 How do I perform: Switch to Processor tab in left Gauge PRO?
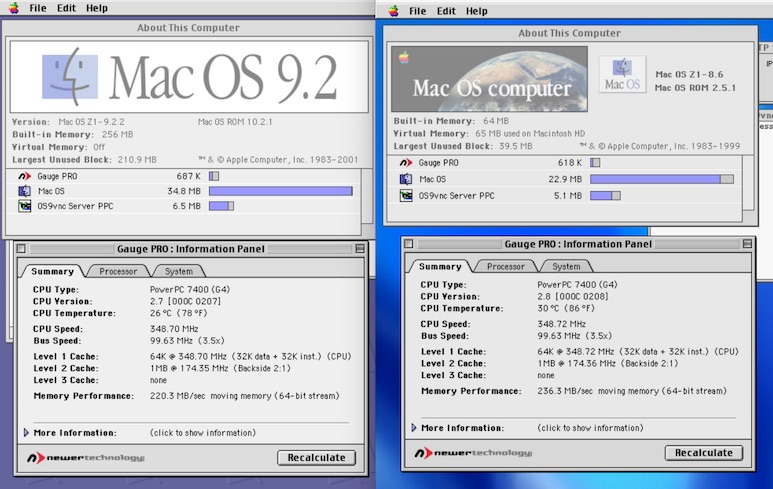[x=118, y=271]
